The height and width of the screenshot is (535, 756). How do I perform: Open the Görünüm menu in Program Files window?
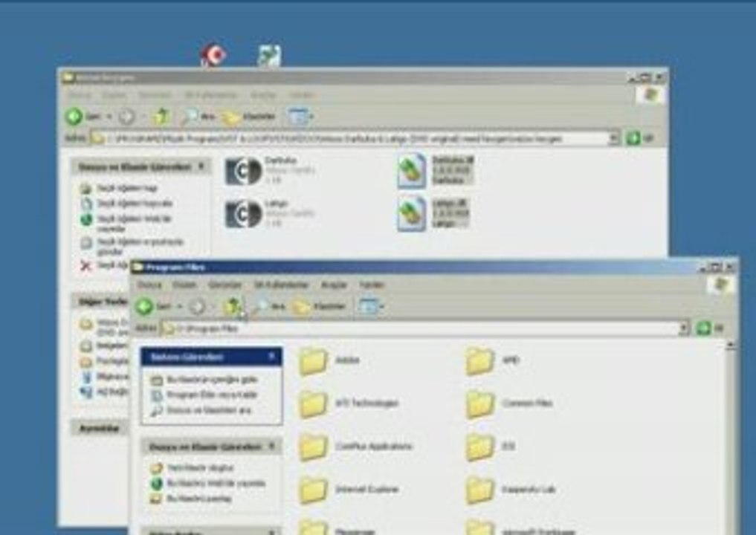pyautogui.click(x=224, y=285)
